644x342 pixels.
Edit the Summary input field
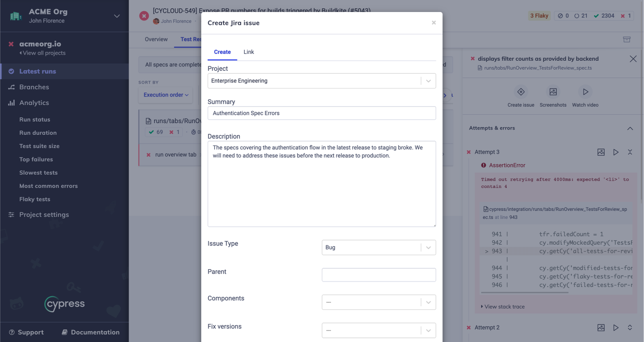tap(322, 113)
